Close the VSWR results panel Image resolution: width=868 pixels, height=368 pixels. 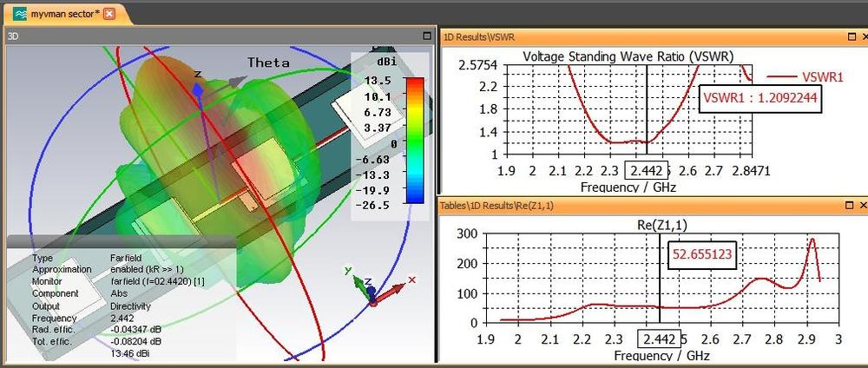pyautogui.click(x=865, y=36)
